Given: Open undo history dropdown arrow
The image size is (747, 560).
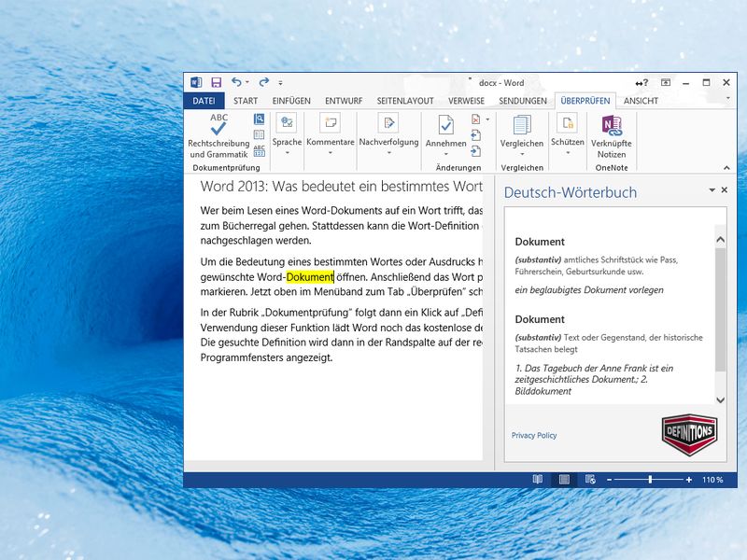Looking at the screenshot, I should coord(247,82).
